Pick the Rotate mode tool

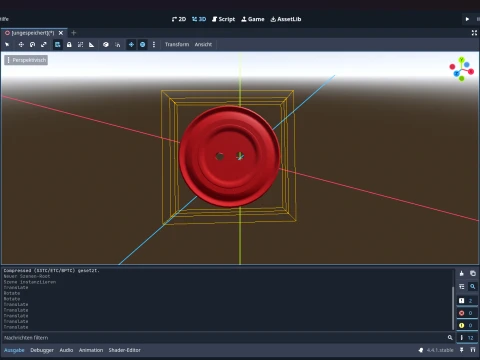click(x=32, y=44)
